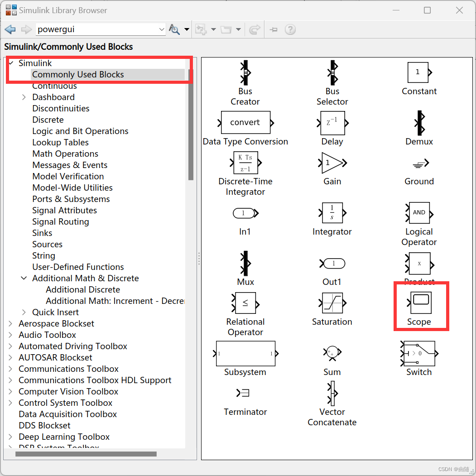Image resolution: width=476 pixels, height=476 pixels.
Task: Click the refresh library arrow icon
Action: [x=255, y=29]
